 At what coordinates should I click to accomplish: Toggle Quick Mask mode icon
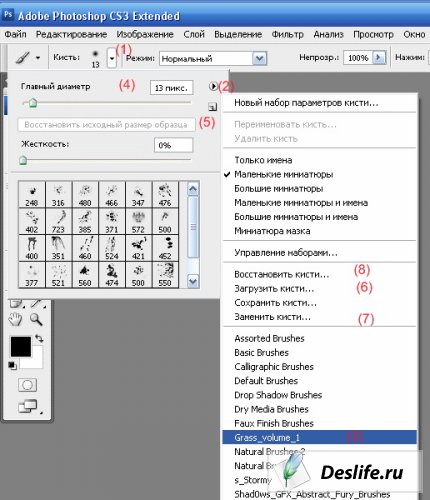pyautogui.click(x=27, y=385)
